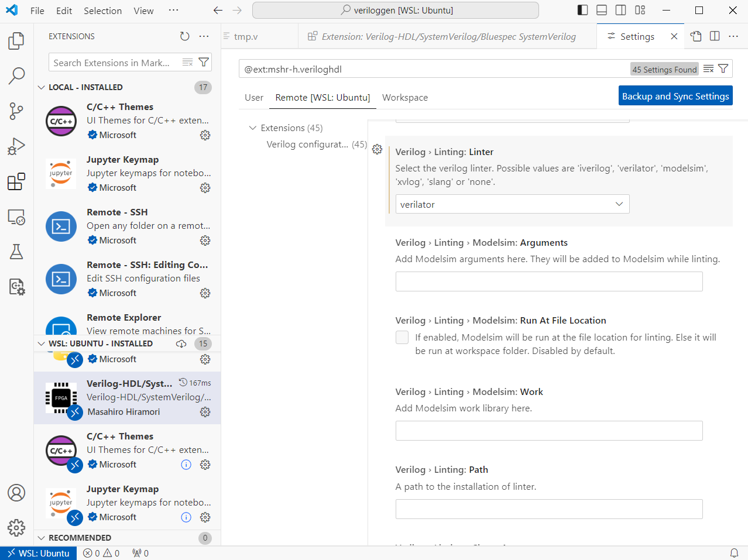Image resolution: width=748 pixels, height=560 pixels.
Task: Open the Edit menu
Action: point(64,11)
